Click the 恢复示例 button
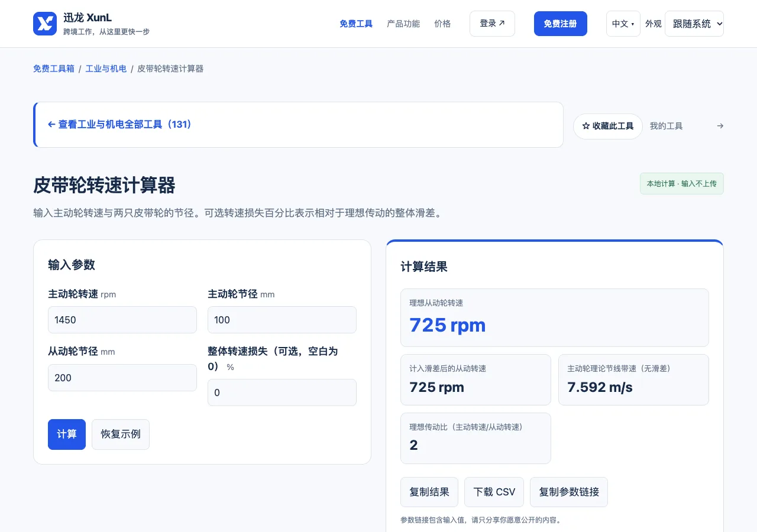 tap(121, 434)
